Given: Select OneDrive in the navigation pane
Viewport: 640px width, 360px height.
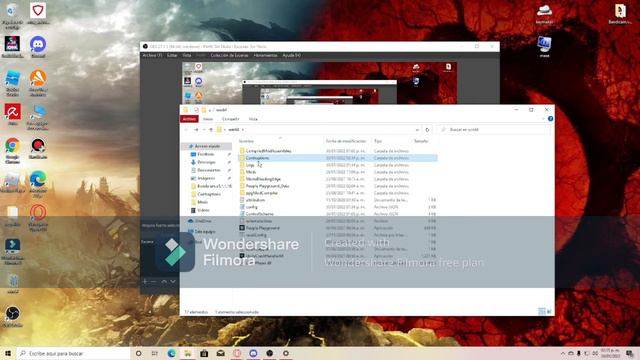Looking at the screenshot, I should coord(203,220).
